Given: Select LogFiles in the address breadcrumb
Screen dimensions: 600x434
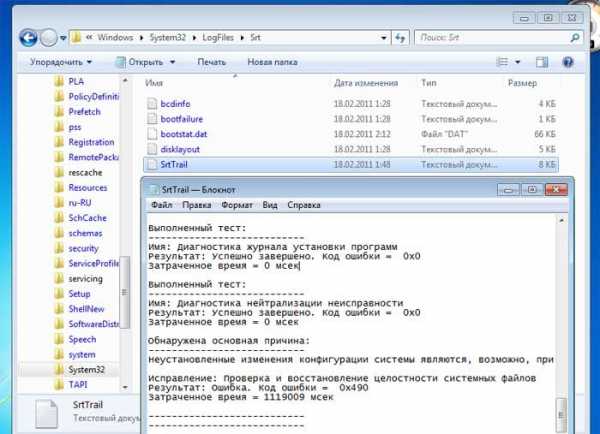Looking at the screenshot, I should 218,38.
